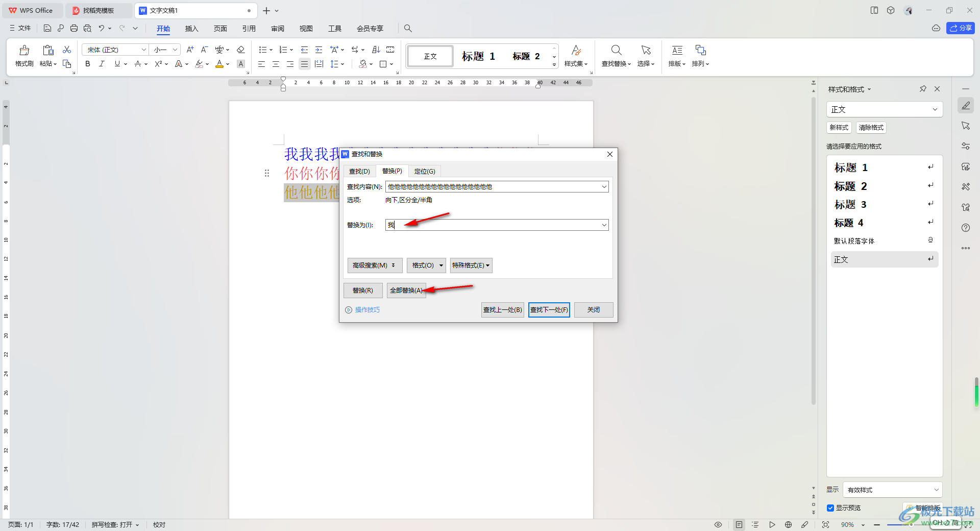Click the Undo icon

point(102,28)
